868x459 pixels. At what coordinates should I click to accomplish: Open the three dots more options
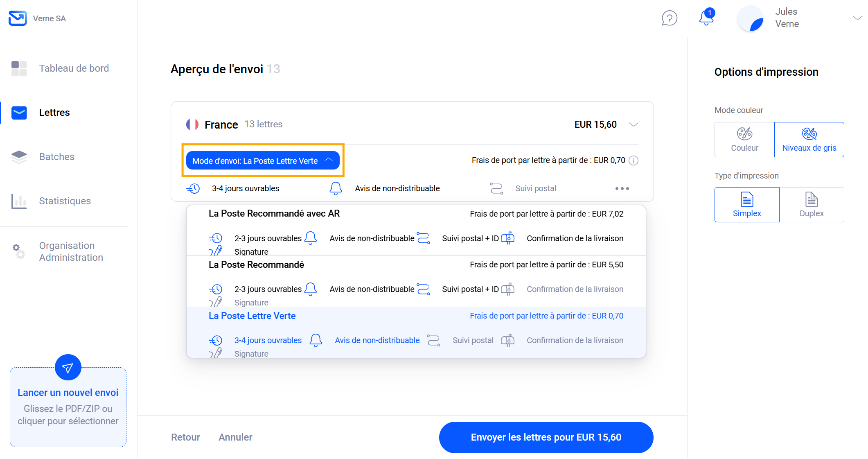tap(622, 188)
